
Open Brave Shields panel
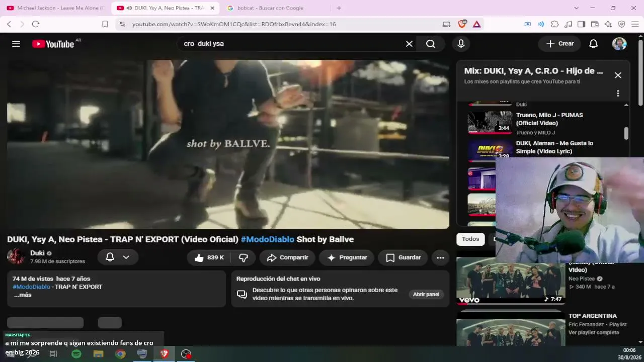pos(462,24)
